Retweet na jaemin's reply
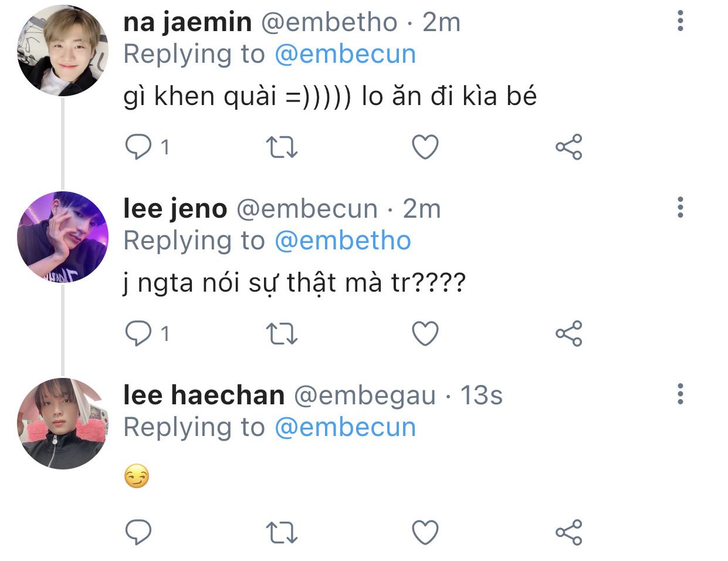This screenshot has width=728, height=561. pos(282,147)
